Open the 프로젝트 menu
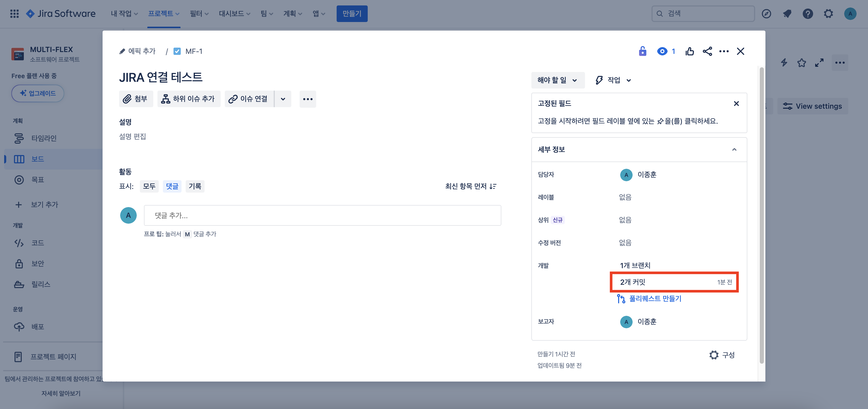868x409 pixels. coord(164,14)
